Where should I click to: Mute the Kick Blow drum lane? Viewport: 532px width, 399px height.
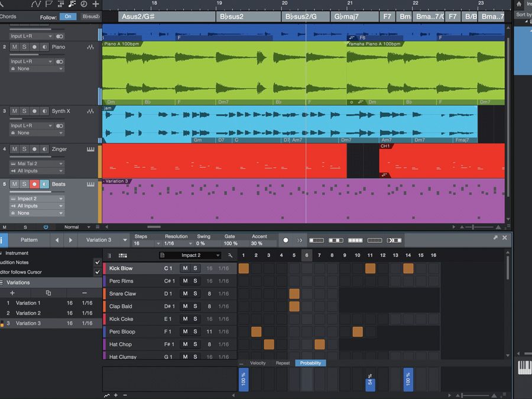point(185,268)
